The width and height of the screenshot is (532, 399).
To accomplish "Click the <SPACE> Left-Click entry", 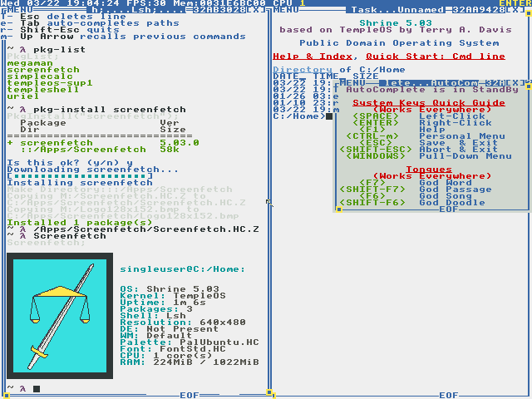I will click(x=419, y=116).
